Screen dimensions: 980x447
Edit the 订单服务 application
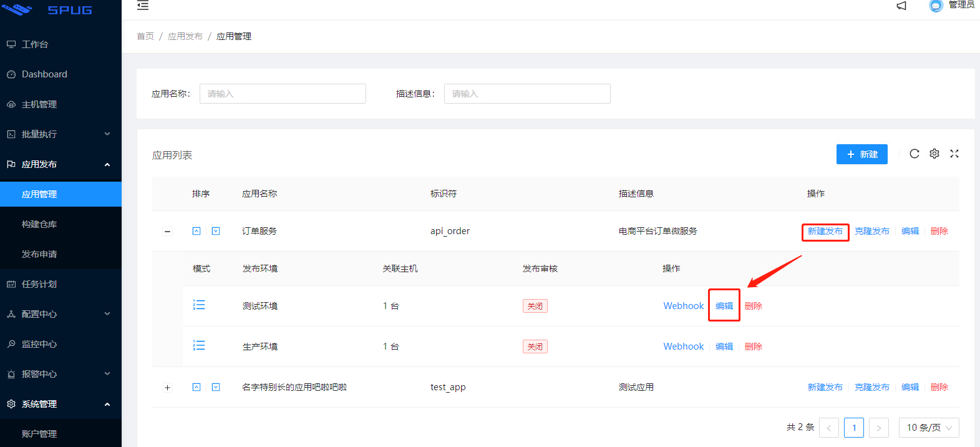[x=910, y=231]
